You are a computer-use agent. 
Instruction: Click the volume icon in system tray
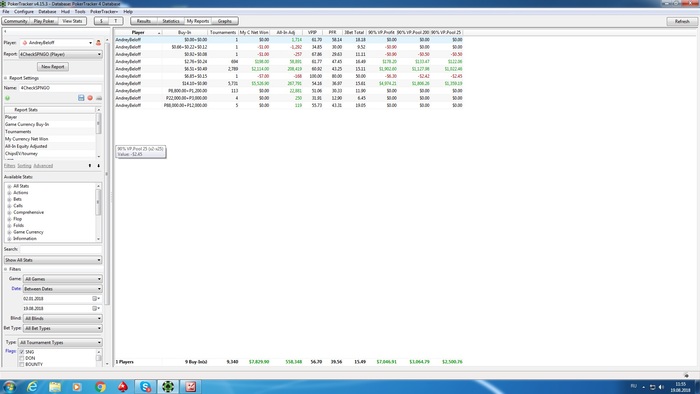pyautogui.click(x=661, y=387)
